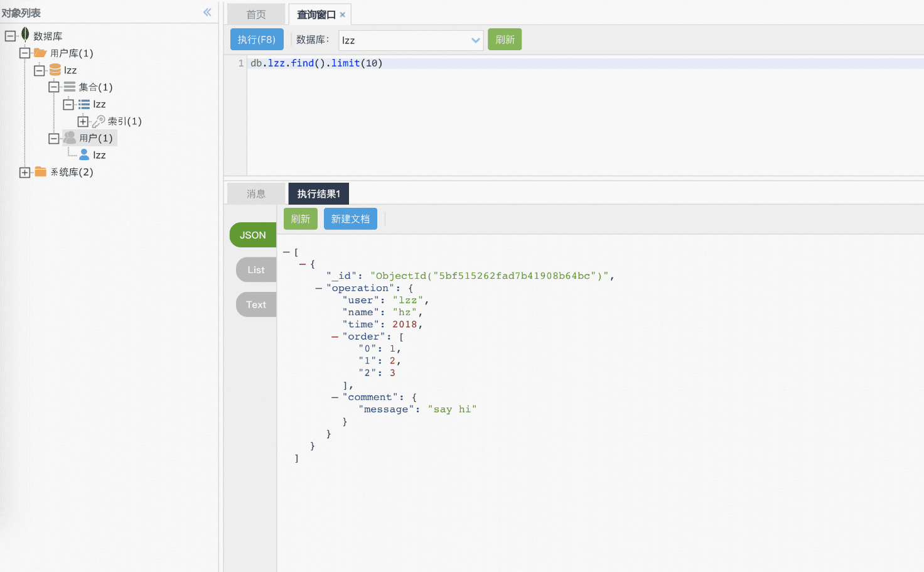Switch result view to Text
The image size is (924, 572).
256,305
